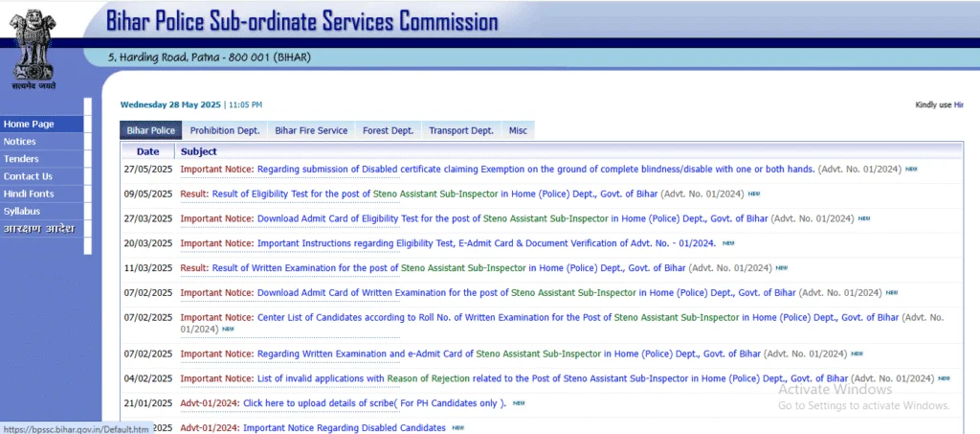Screen dimensions: 980x434
Task: Click the NEW badge on the 11/03/2025 result
Action: tap(782, 267)
